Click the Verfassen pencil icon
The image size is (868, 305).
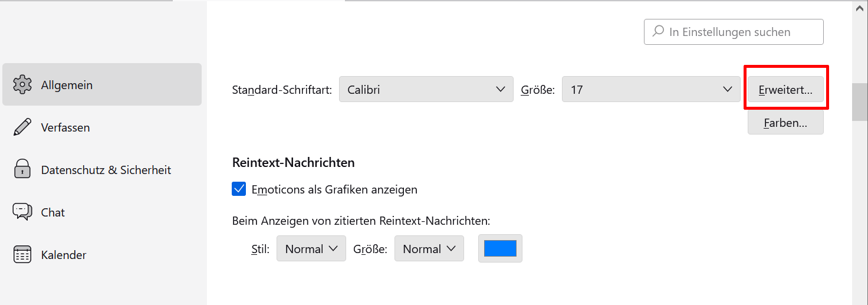pos(22,127)
